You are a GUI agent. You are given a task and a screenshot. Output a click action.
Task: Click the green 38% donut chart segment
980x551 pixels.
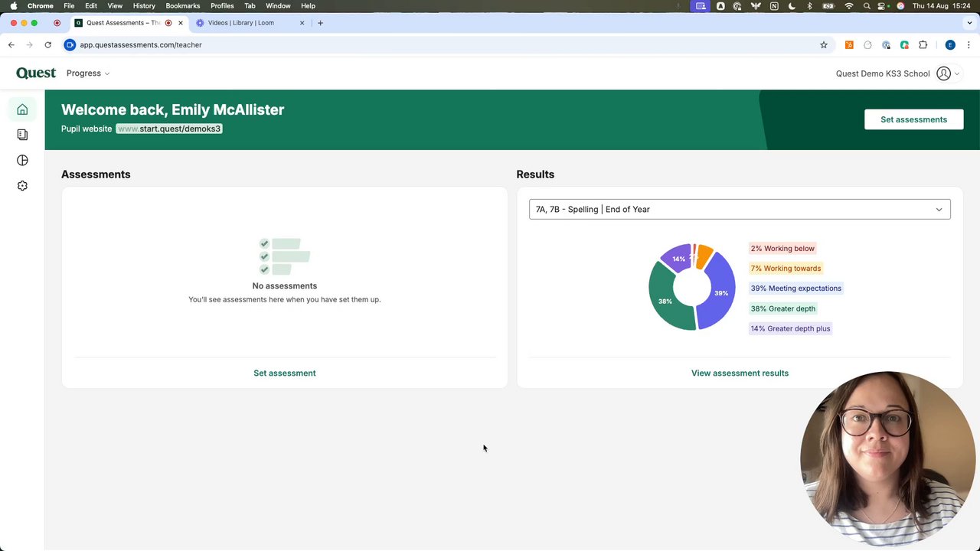(665, 300)
